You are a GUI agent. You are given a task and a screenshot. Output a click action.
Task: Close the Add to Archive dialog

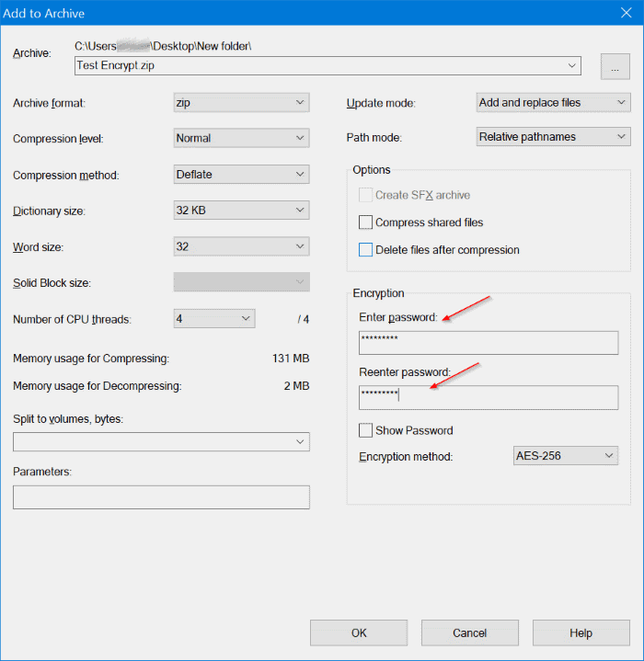627,13
